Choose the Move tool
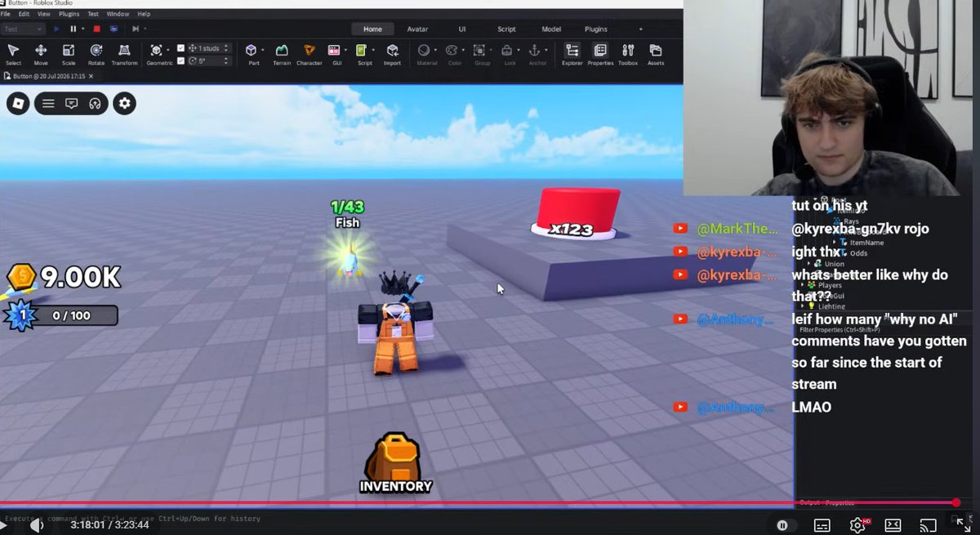This screenshot has height=535, width=980. coord(41,55)
